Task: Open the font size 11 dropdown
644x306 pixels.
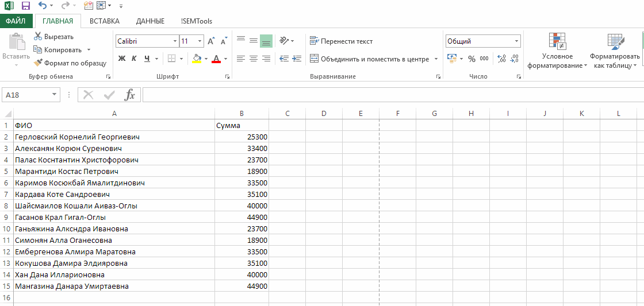Action: click(x=200, y=41)
